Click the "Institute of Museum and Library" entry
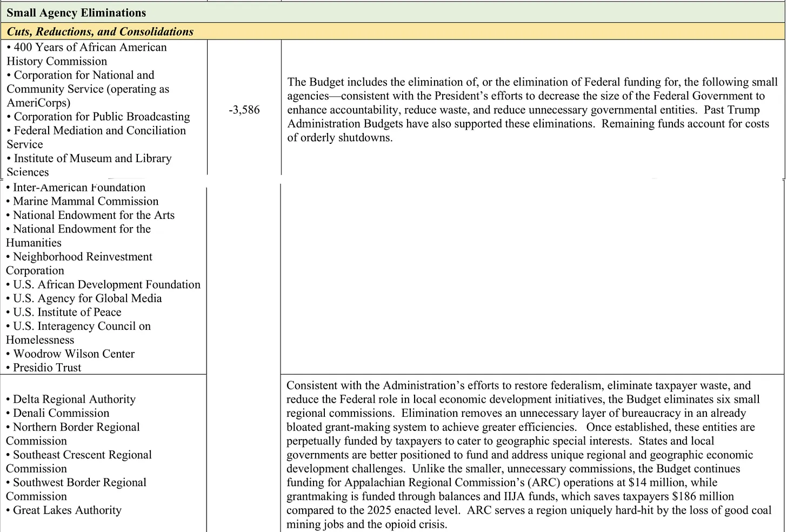This screenshot has height=532, width=787. point(92,158)
